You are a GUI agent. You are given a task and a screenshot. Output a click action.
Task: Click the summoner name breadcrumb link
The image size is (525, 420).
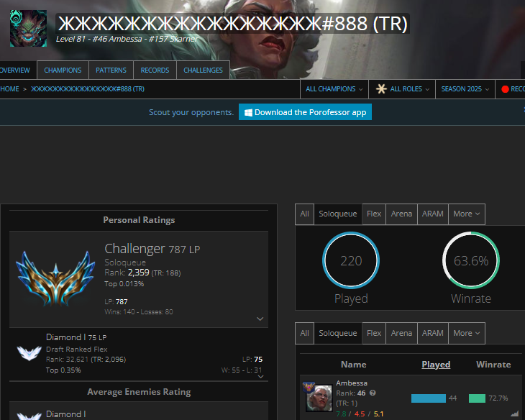pos(88,89)
